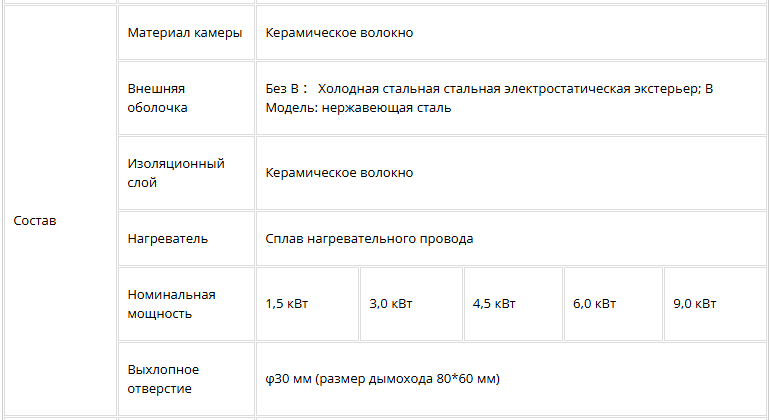This screenshot has height=420, width=769.
Task: Select the 'Номинальная мощность' label cell
Action: [x=186, y=304]
